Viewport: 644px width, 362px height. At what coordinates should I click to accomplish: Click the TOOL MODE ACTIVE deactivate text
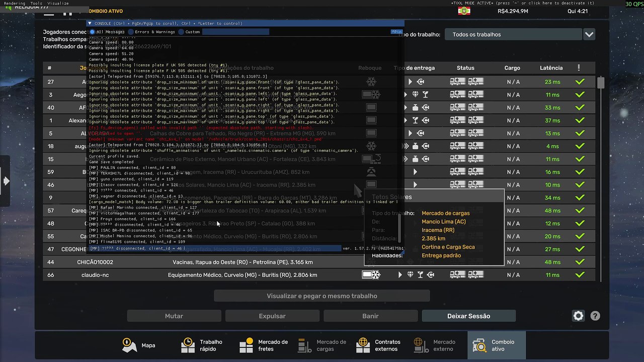pyautogui.click(x=522, y=3)
